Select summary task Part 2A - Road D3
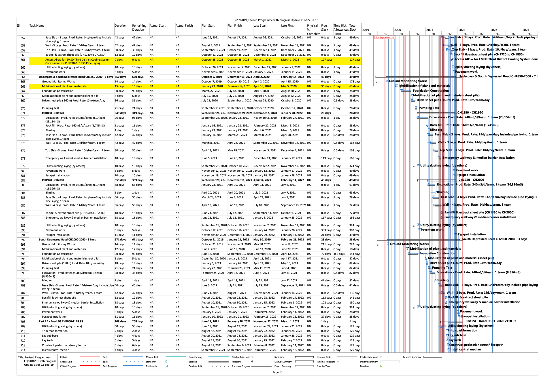Image resolution: width=555 pixels, height=392 pixels. (x=61, y=321)
